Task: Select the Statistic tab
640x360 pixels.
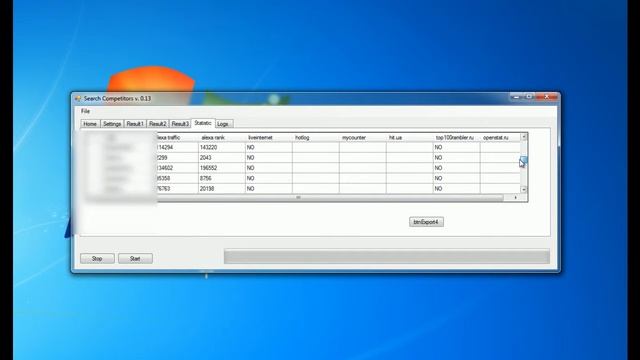Action: pyautogui.click(x=203, y=123)
